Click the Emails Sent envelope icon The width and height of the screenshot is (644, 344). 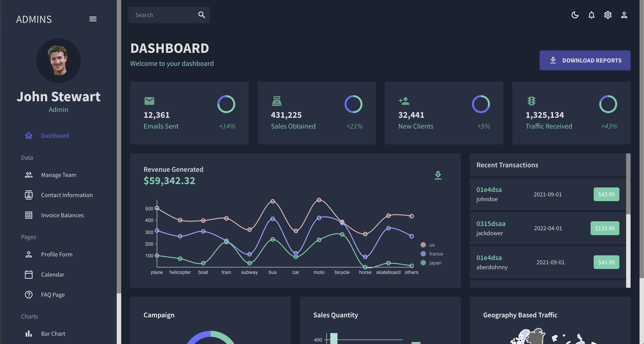click(x=149, y=101)
